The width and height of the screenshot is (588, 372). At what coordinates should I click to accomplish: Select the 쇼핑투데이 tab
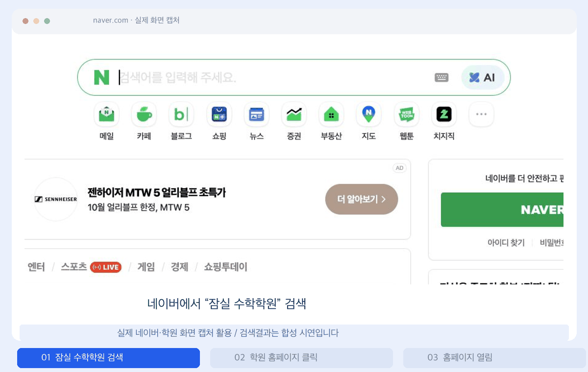[x=226, y=267]
